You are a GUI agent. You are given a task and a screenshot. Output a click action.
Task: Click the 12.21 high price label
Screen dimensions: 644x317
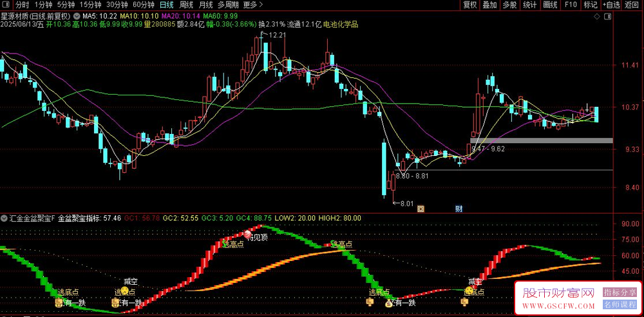click(276, 35)
